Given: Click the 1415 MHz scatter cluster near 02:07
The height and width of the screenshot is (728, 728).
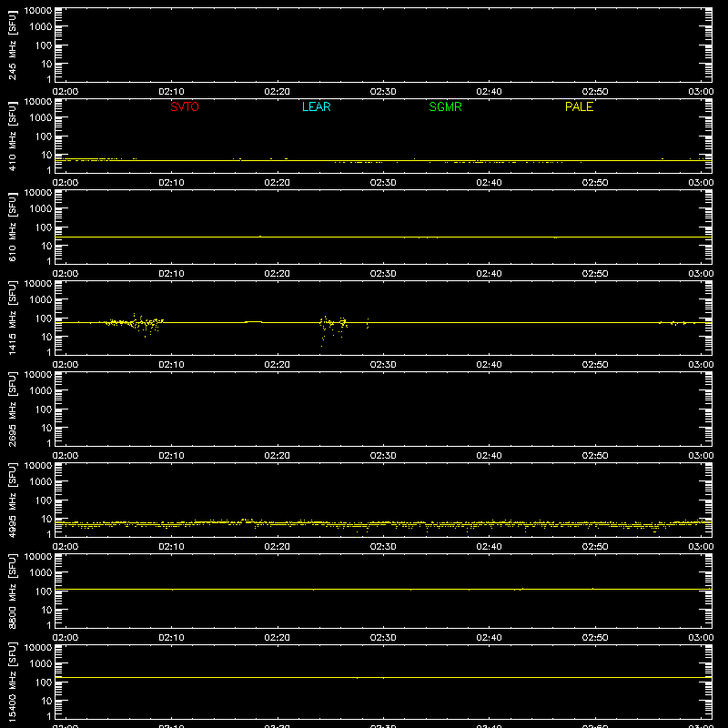Looking at the screenshot, I should 135,324.
